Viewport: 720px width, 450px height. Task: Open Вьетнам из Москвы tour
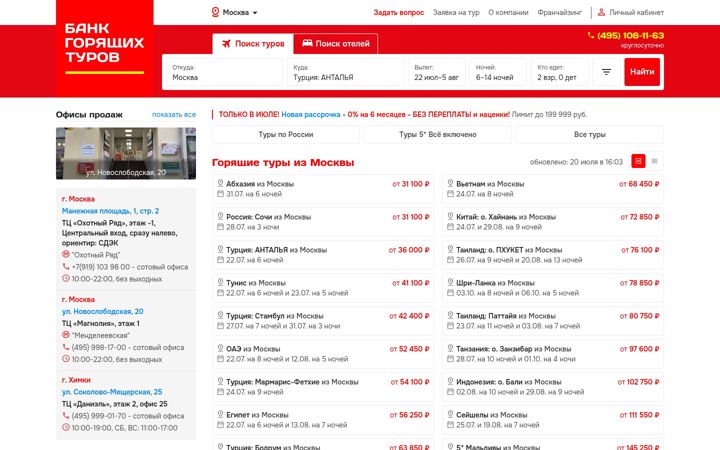coord(553,189)
